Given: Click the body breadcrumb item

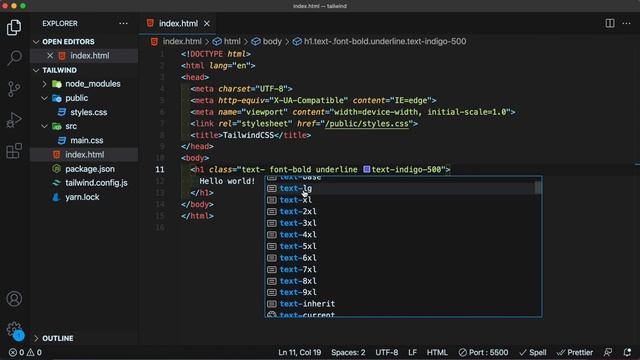Looking at the screenshot, I should pos(272,41).
